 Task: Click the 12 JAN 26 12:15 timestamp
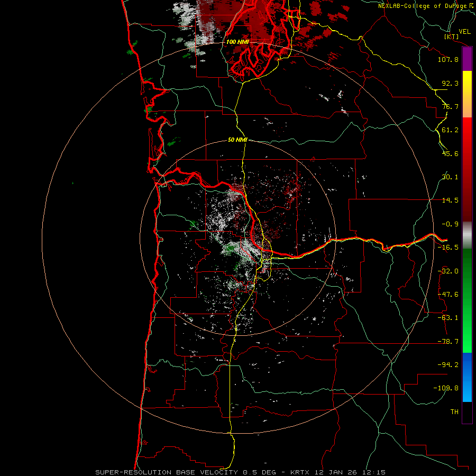tap(350, 472)
